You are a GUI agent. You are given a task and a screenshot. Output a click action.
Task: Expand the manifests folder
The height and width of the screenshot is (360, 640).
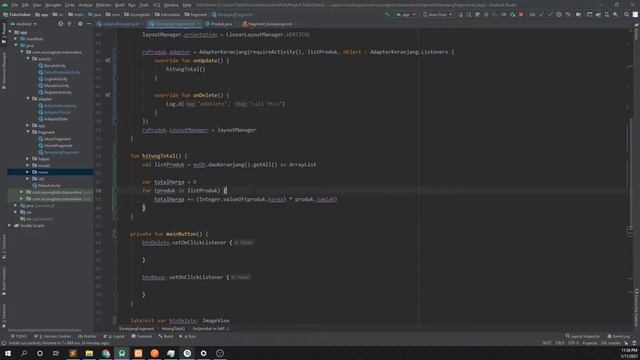pyautogui.click(x=16, y=39)
